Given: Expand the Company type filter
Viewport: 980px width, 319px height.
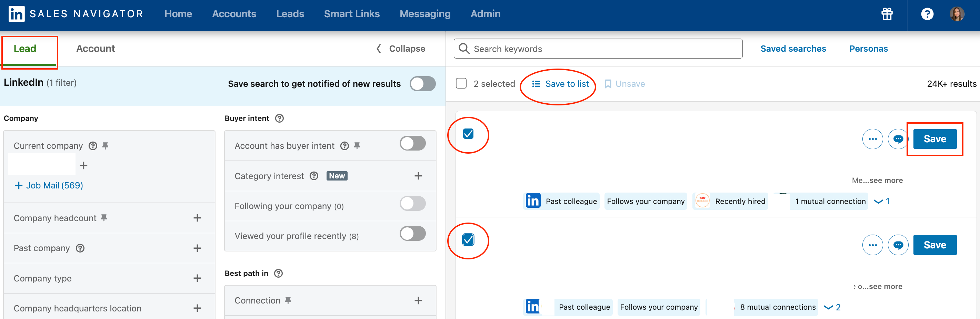Looking at the screenshot, I should click(197, 278).
